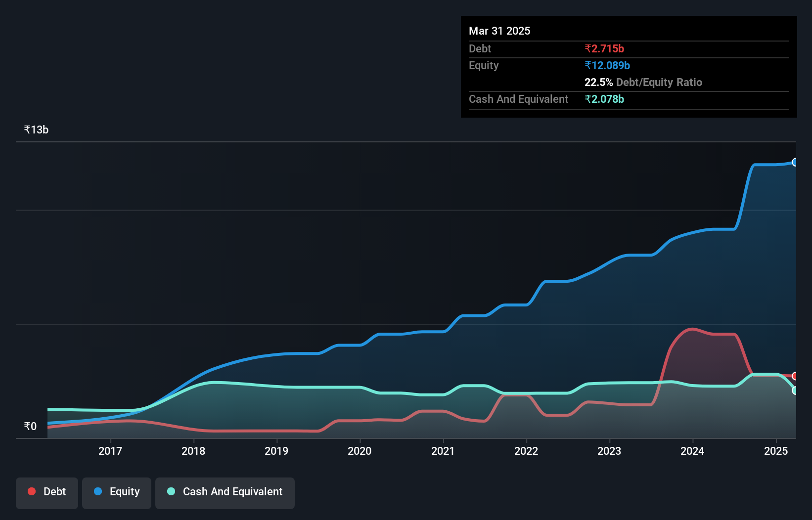Click the ₹13b axis label
Viewport: 812px width, 520px height.
point(36,129)
